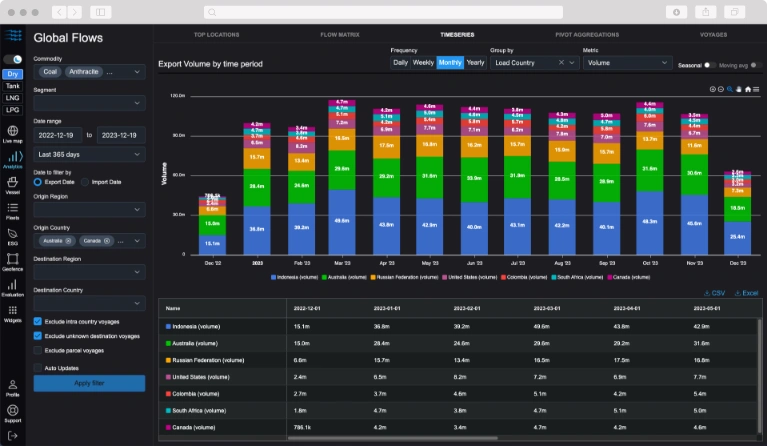Click the Canada legend color swatch
This screenshot has height=446, width=767.
[610, 277]
